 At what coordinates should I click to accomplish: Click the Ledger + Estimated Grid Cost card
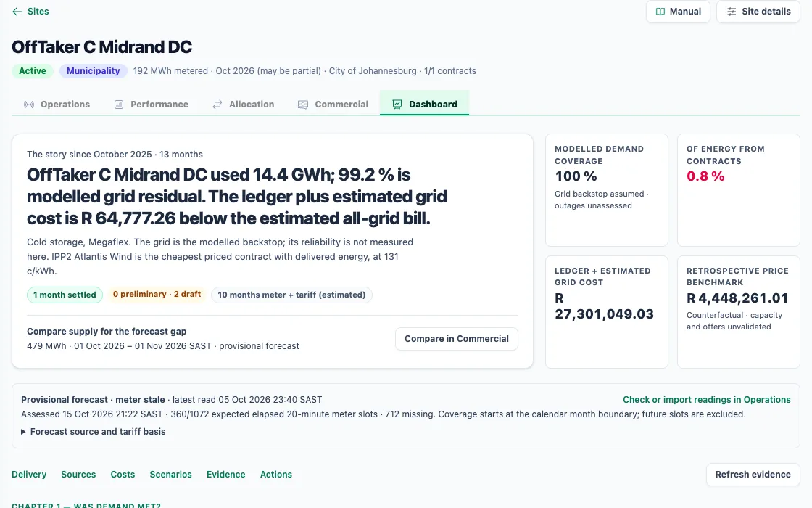[606, 312]
